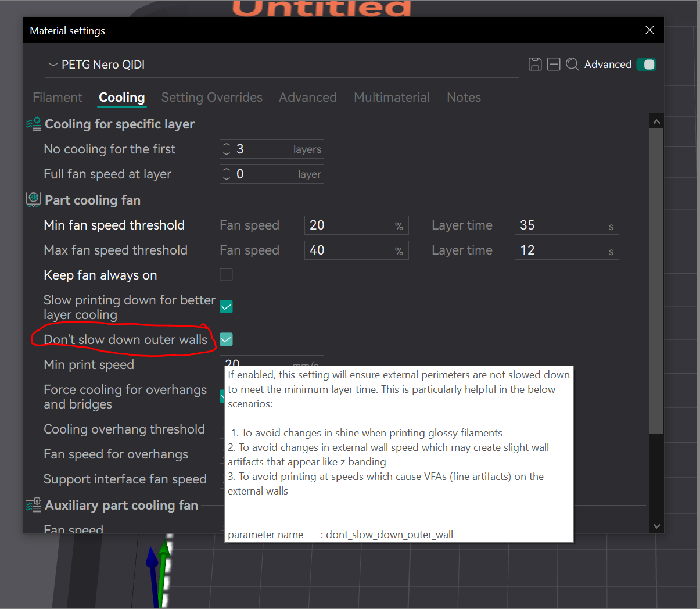Screen dimensions: 700x609
Task: Switch to the Multimaterial tab
Action: [392, 97]
